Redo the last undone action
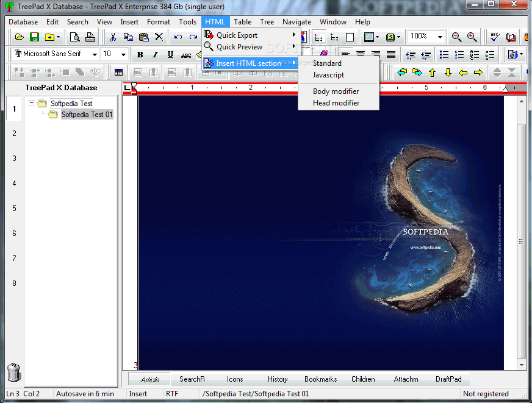This screenshot has height=403, width=532. pos(193,37)
